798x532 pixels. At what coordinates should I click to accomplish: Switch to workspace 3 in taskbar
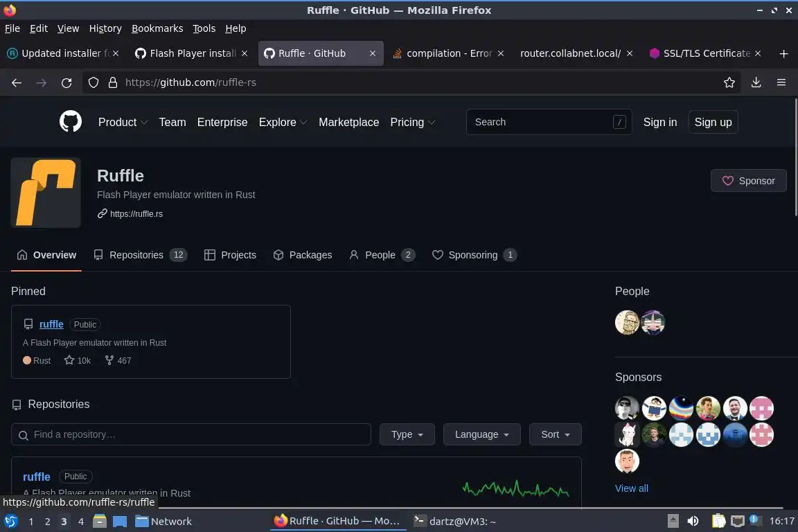(64, 522)
